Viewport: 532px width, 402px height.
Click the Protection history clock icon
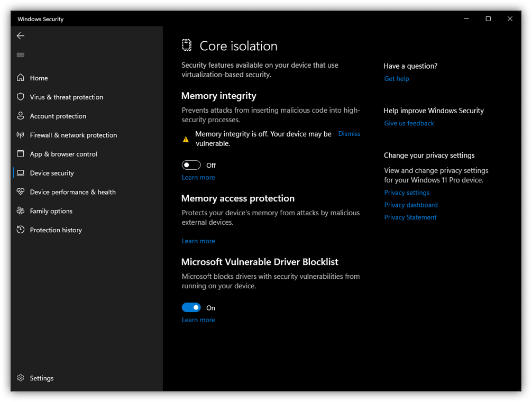(x=20, y=230)
